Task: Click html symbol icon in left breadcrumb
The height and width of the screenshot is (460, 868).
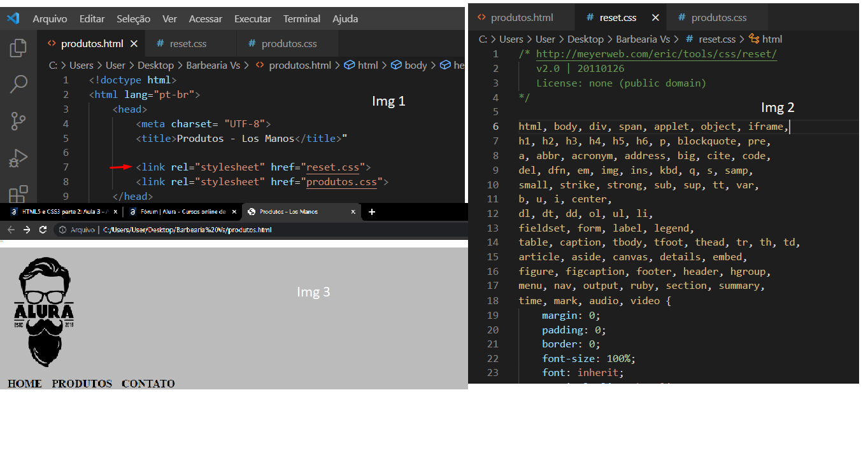Action: coord(349,65)
